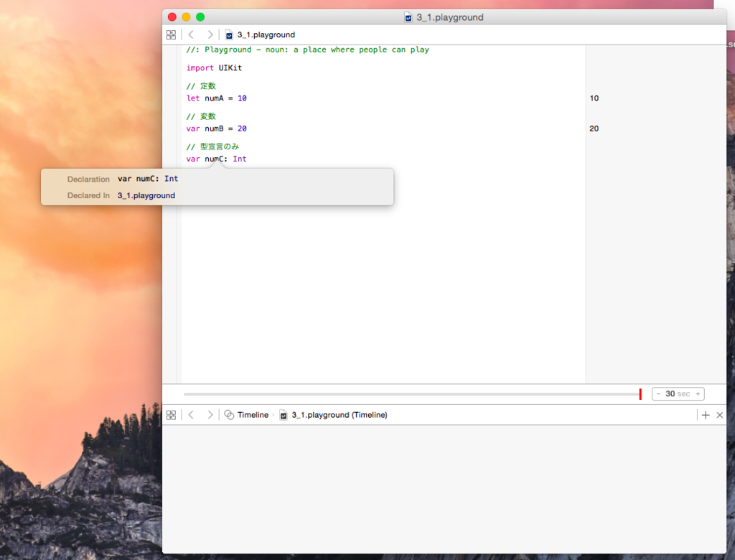
Task: Select 3_1.playground in the editor jump bar
Action: click(x=266, y=34)
